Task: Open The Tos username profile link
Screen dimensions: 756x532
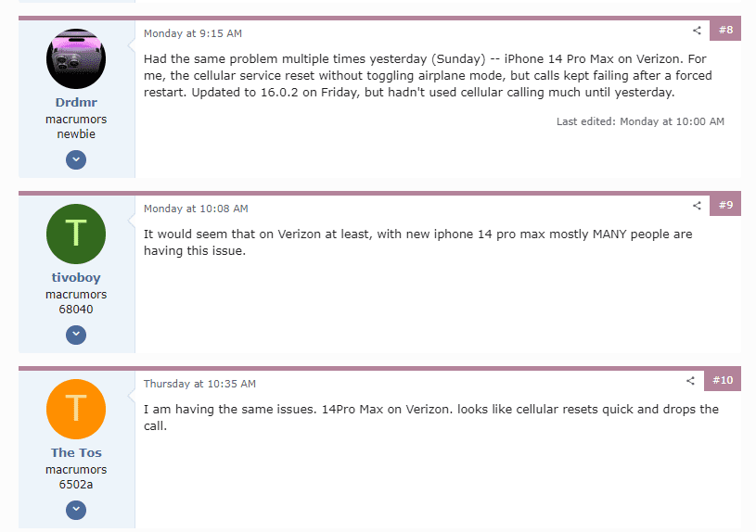Action: (76, 452)
